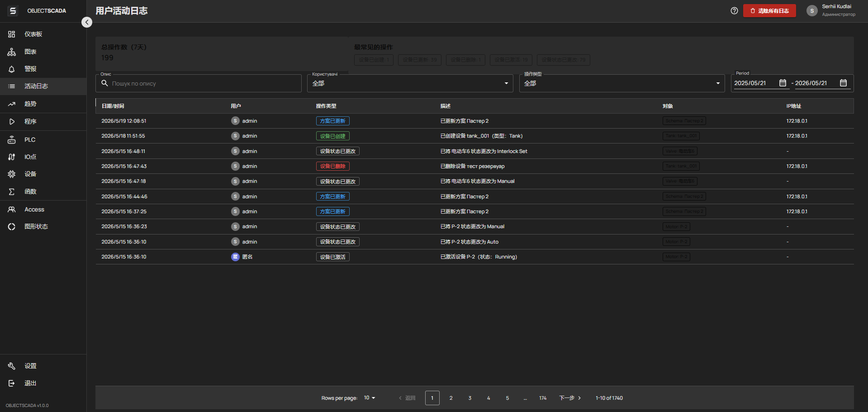
Task: Navigate to the 趋势 menu item
Action: tap(43, 104)
